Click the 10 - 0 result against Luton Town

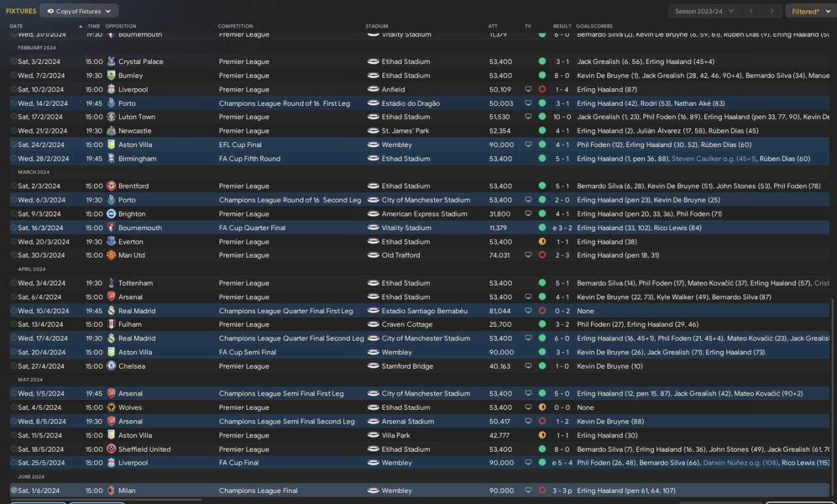click(562, 117)
